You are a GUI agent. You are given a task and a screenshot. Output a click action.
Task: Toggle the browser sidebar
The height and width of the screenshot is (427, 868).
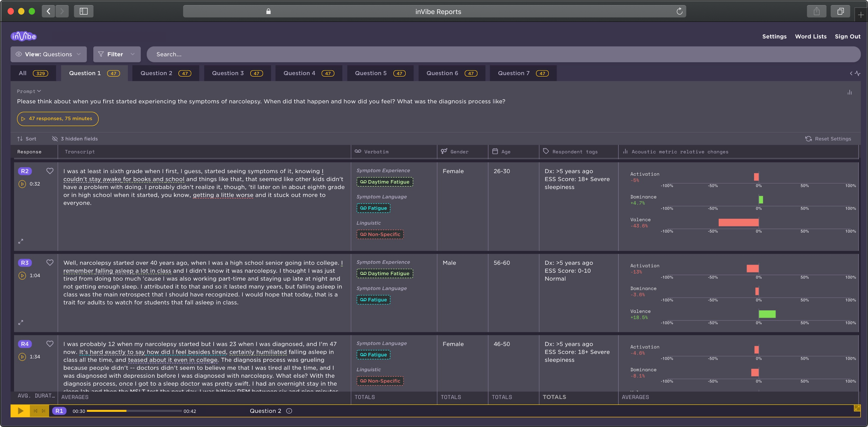coord(84,11)
